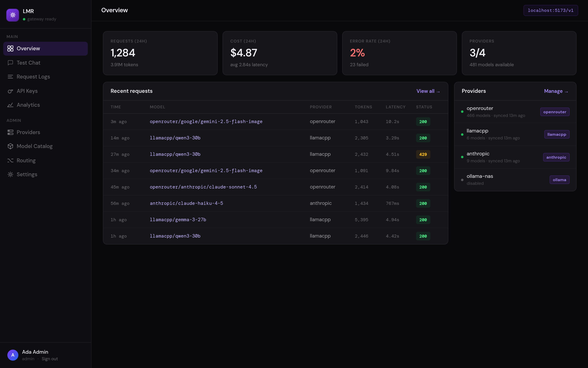Select the ollama-nas disabled provider row

pyautogui.click(x=515, y=180)
